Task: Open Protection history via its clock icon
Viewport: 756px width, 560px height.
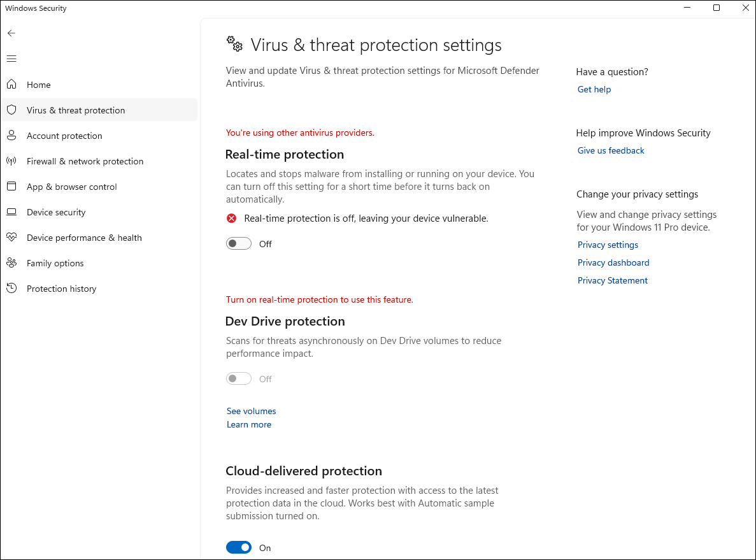Action: click(11, 288)
